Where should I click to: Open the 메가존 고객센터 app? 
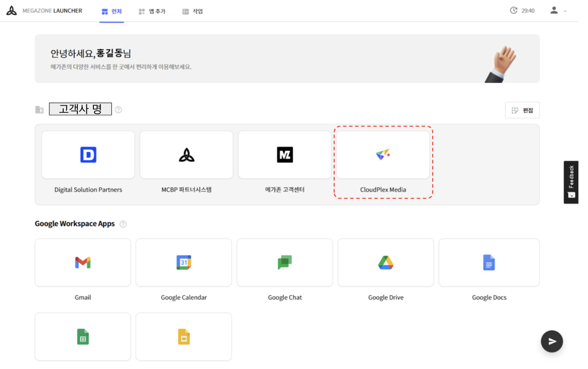pos(285,154)
